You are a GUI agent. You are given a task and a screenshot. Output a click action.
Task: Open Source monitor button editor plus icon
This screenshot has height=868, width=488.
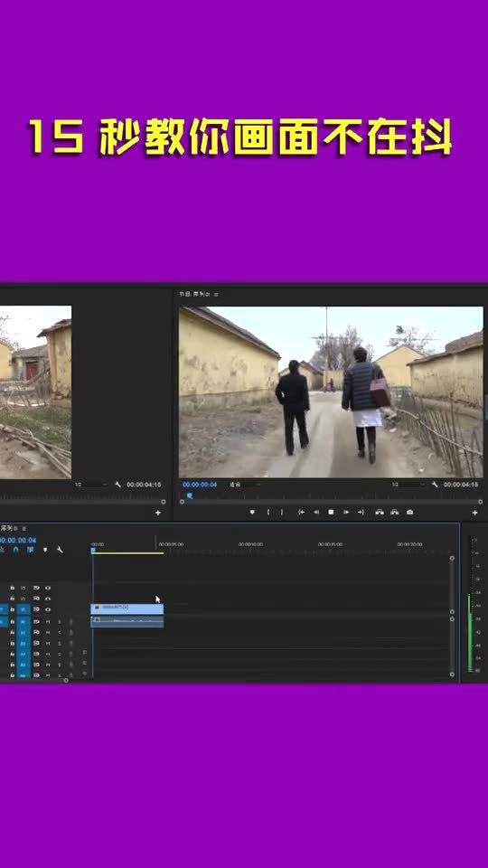point(157,513)
